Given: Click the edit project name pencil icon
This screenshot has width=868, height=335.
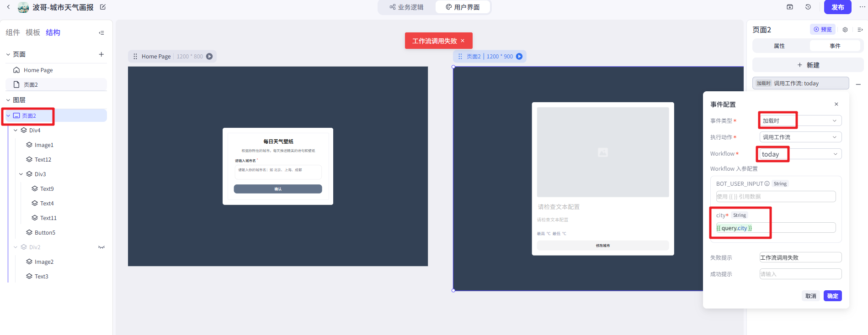Looking at the screenshot, I should tap(103, 7).
